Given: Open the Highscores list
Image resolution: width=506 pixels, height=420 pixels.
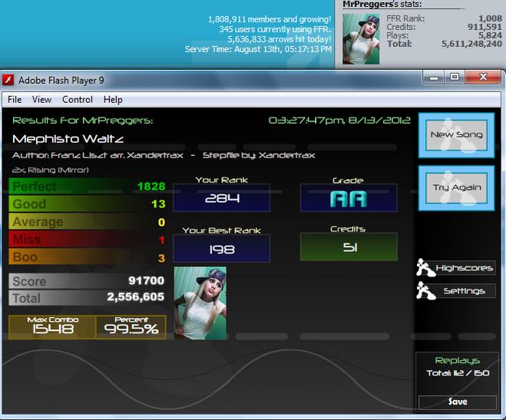Looking at the screenshot, I should point(464,268).
